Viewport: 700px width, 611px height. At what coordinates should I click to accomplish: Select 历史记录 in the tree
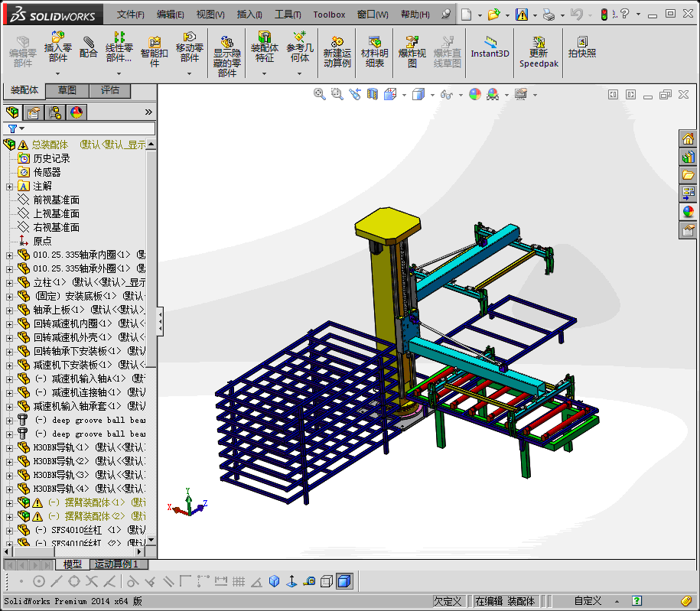pyautogui.click(x=51, y=158)
